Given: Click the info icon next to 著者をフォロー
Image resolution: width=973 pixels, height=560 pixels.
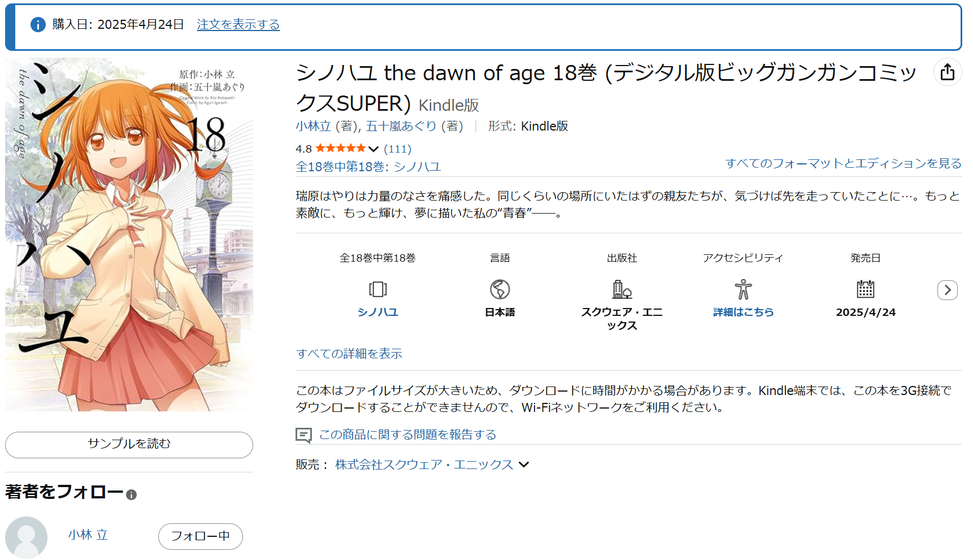Looking at the screenshot, I should [x=132, y=495].
